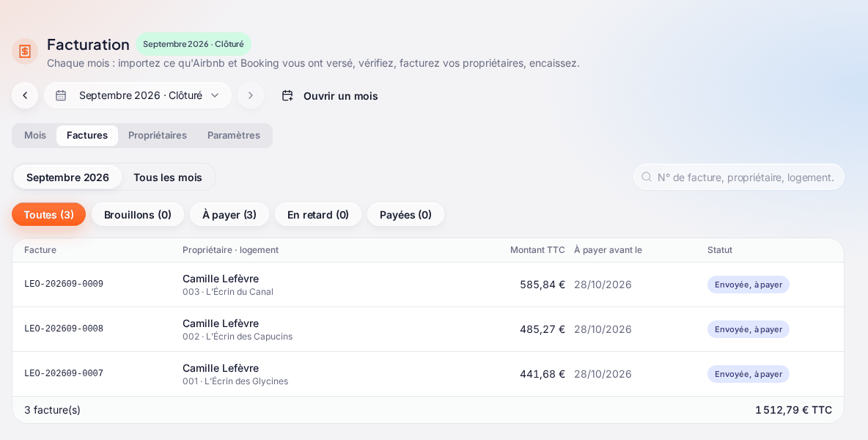Click Ouvrir un mois button

coord(330,96)
